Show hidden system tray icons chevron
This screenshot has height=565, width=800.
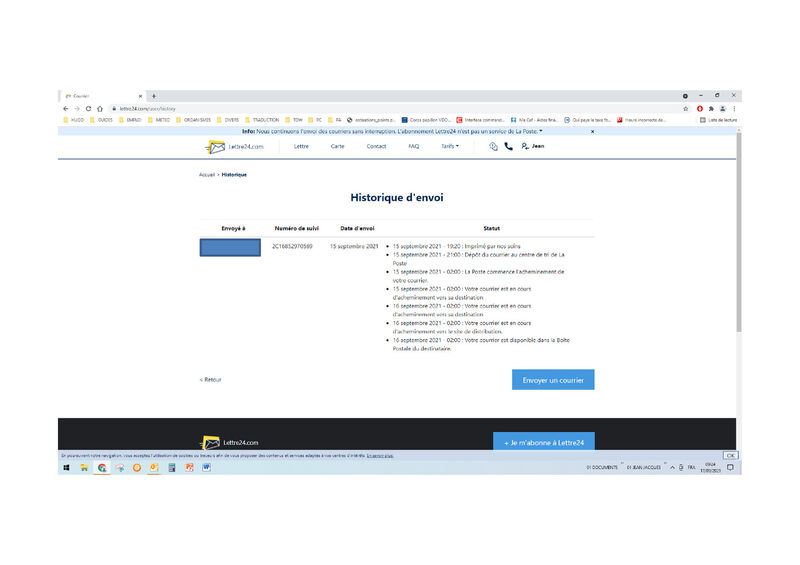[672, 468]
